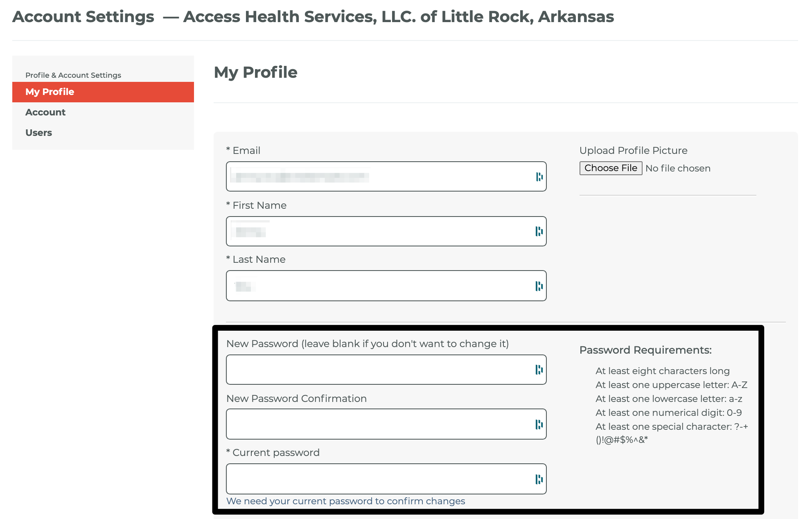This screenshot has width=812, height=519.
Task: Click 'At least one numerical digit: 0-9'
Action: pyautogui.click(x=669, y=413)
